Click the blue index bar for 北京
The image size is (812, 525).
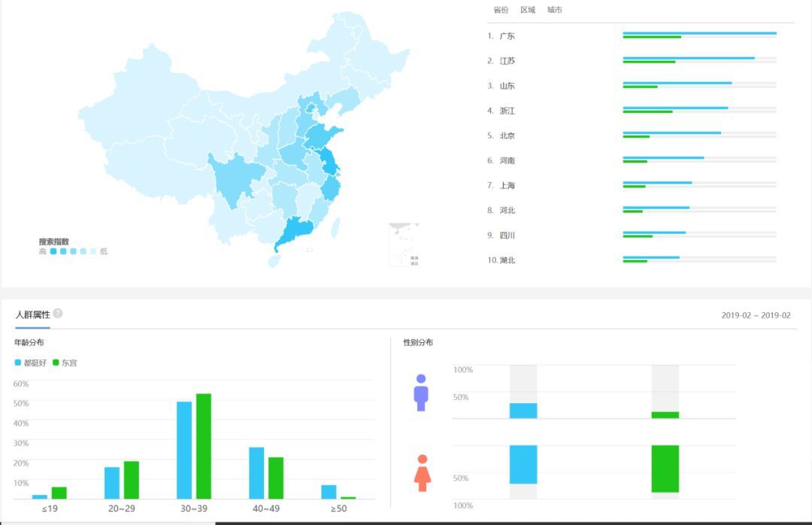[x=671, y=132]
